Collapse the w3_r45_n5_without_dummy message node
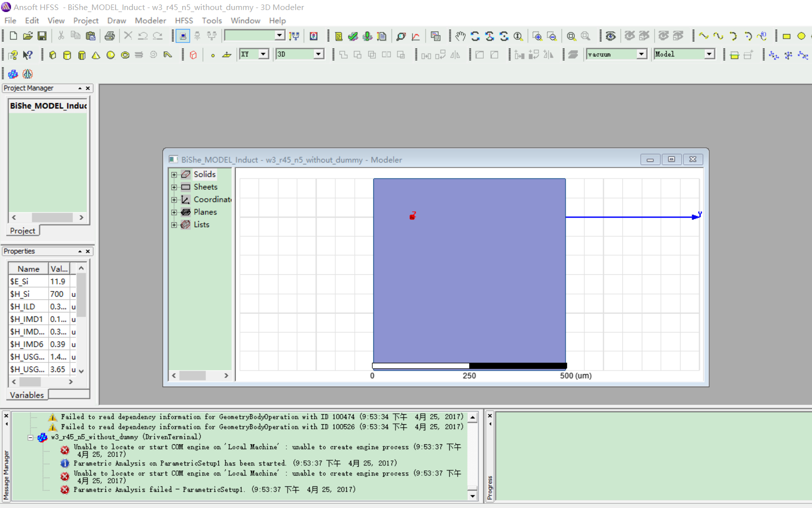812x508 pixels. tap(31, 437)
